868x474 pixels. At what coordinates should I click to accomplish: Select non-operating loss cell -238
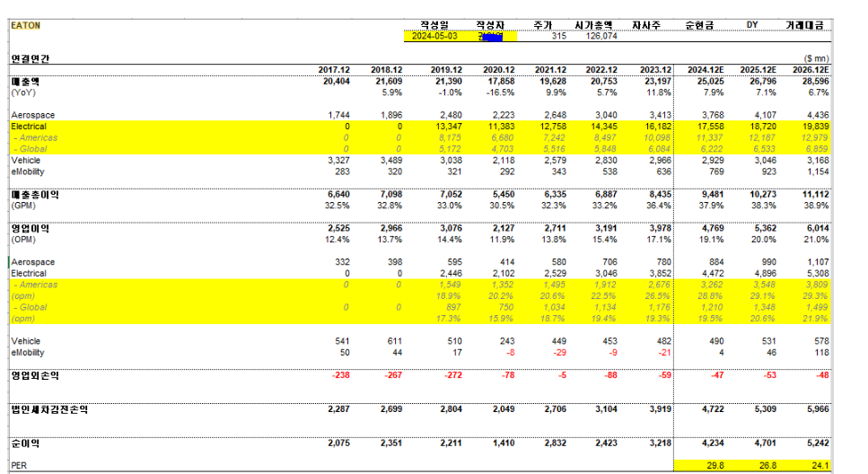click(x=341, y=375)
